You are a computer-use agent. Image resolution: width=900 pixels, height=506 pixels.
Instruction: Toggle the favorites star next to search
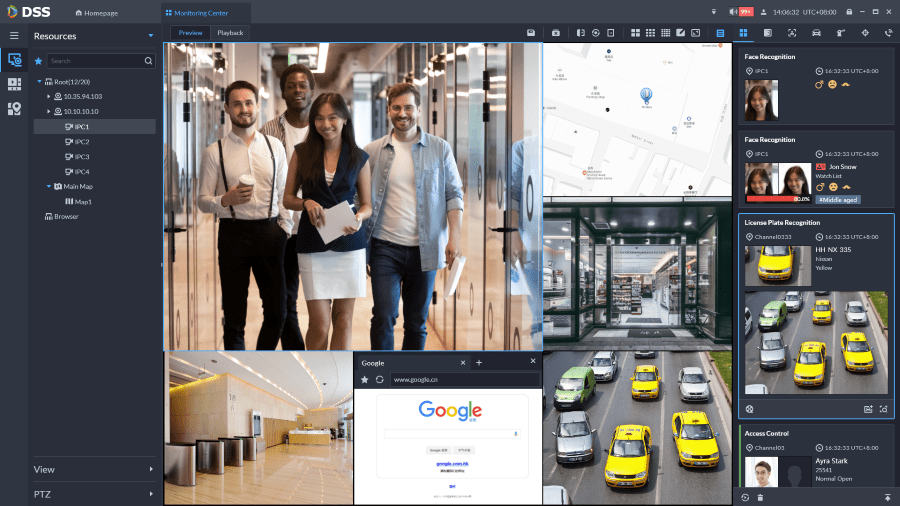click(39, 61)
